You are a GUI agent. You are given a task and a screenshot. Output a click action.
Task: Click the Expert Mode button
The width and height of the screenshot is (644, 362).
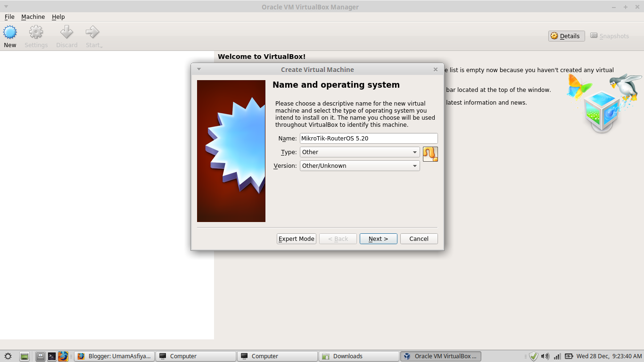point(297,239)
